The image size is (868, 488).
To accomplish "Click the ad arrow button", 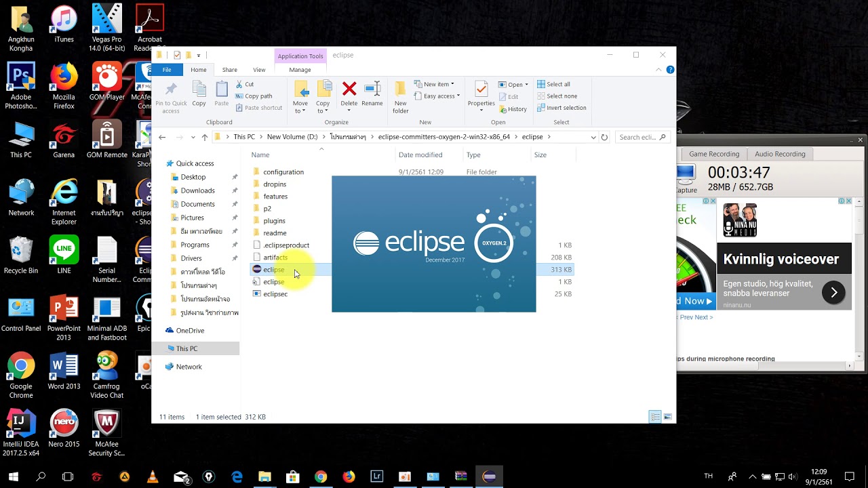I will 833,293.
